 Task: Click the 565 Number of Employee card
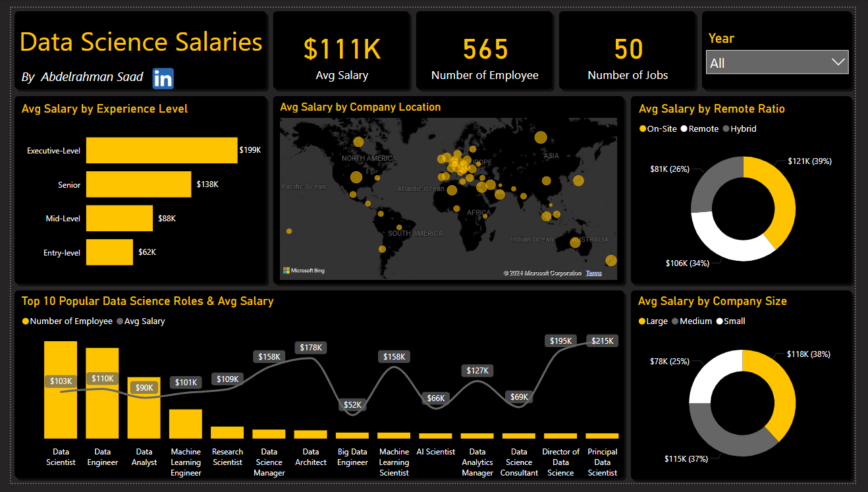click(x=485, y=50)
